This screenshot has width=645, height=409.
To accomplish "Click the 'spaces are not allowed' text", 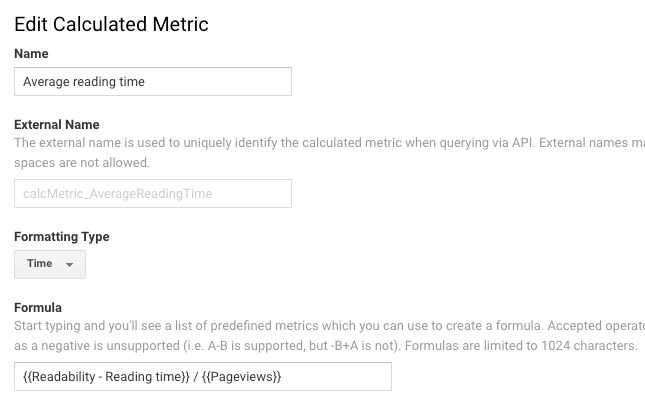I will coord(82,163).
